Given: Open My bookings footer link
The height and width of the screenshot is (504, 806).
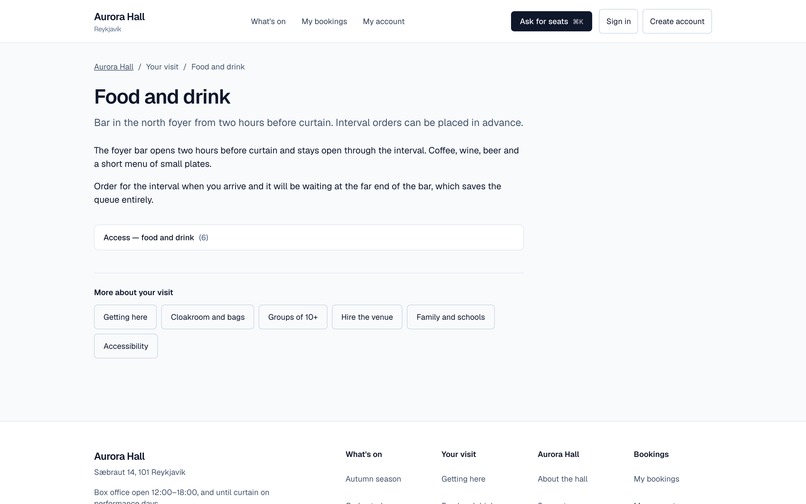Looking at the screenshot, I should 656,479.
